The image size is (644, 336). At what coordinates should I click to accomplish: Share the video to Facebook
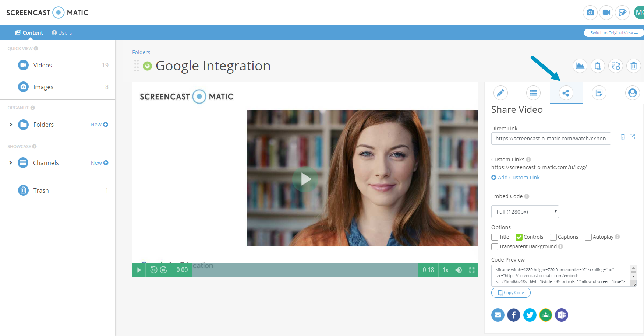point(514,315)
